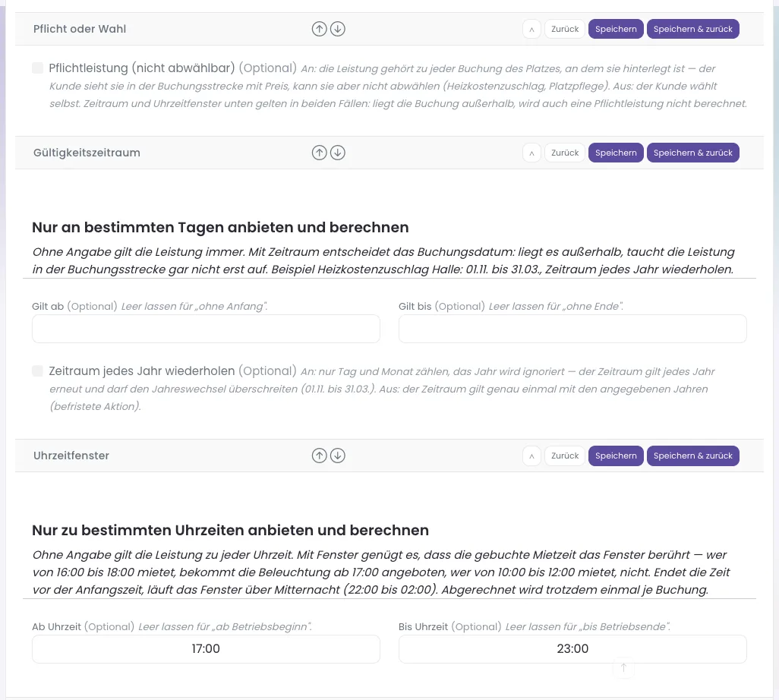This screenshot has height=700, width=779.
Task: Click Zurück in Pflicht oder Wahl header
Action: (x=565, y=29)
